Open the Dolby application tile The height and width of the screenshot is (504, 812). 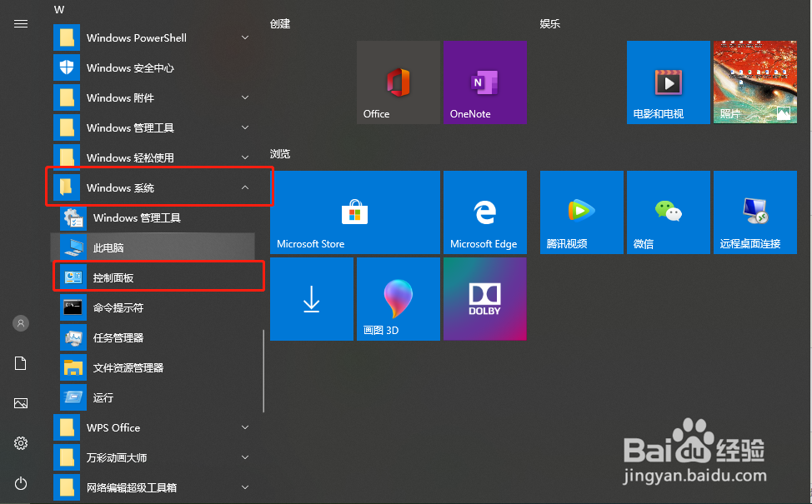(x=484, y=299)
